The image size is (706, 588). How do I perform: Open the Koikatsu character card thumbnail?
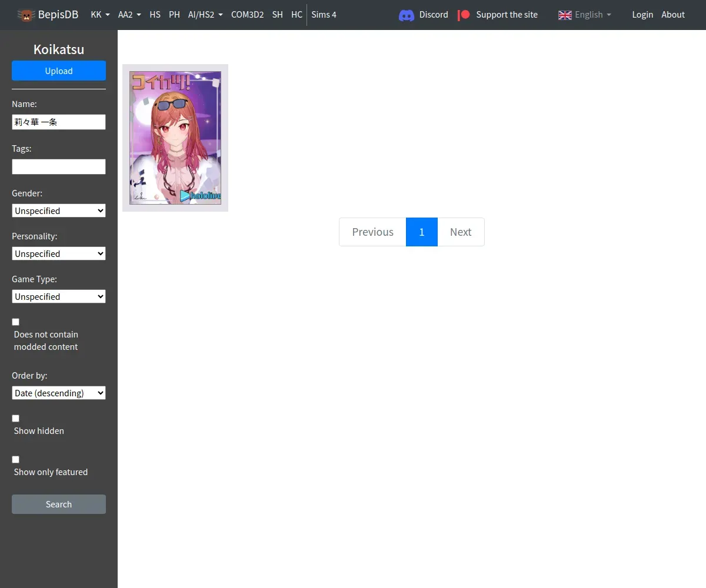[175, 138]
